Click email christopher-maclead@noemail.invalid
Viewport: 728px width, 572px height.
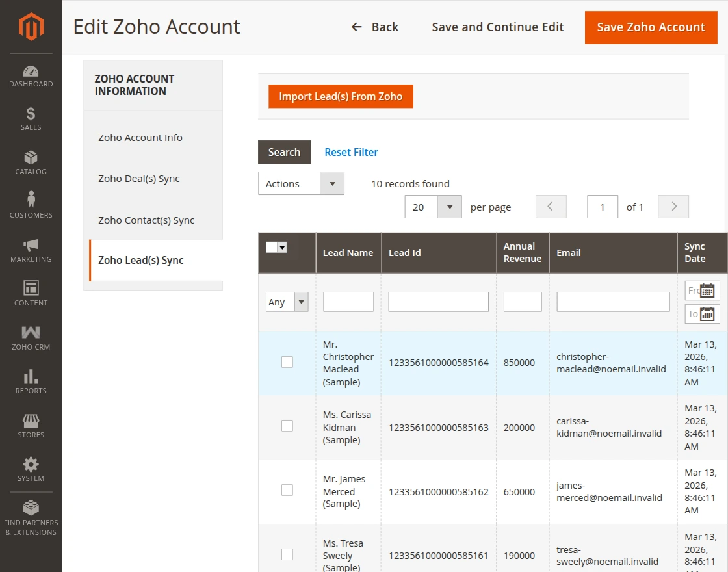pos(611,363)
